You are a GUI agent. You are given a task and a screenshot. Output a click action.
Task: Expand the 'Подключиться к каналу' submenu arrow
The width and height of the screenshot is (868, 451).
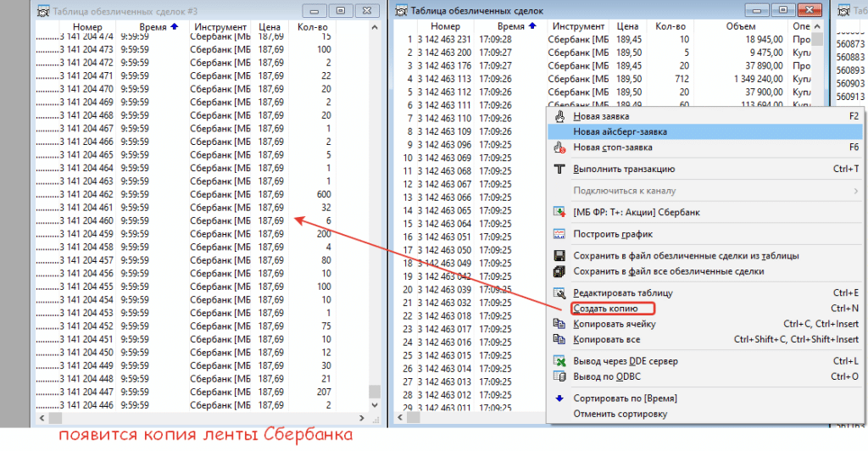[854, 191]
